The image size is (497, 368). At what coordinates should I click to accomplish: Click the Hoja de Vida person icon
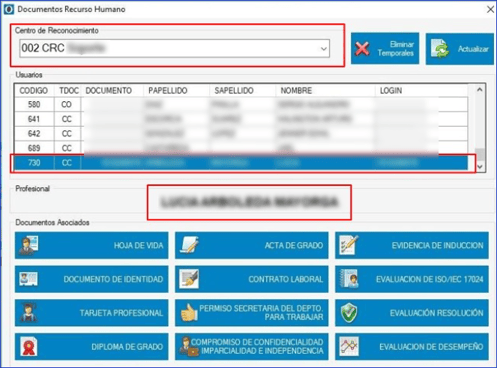point(28,245)
